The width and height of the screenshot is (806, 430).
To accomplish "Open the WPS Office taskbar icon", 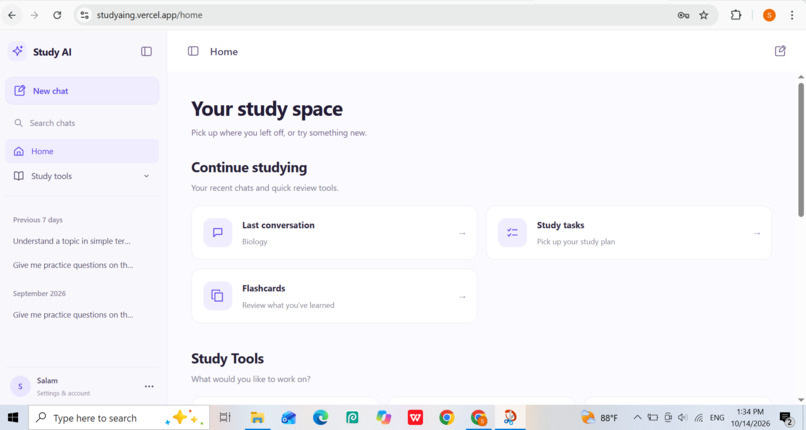I will (x=415, y=418).
